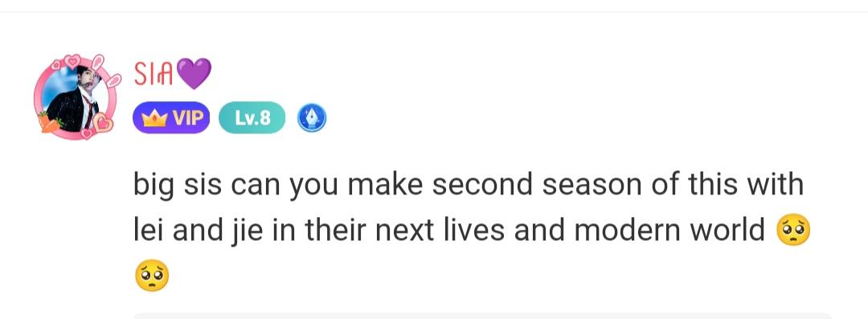
Task: Tap the pleading emoji after "modern world"
Action: coord(793,231)
